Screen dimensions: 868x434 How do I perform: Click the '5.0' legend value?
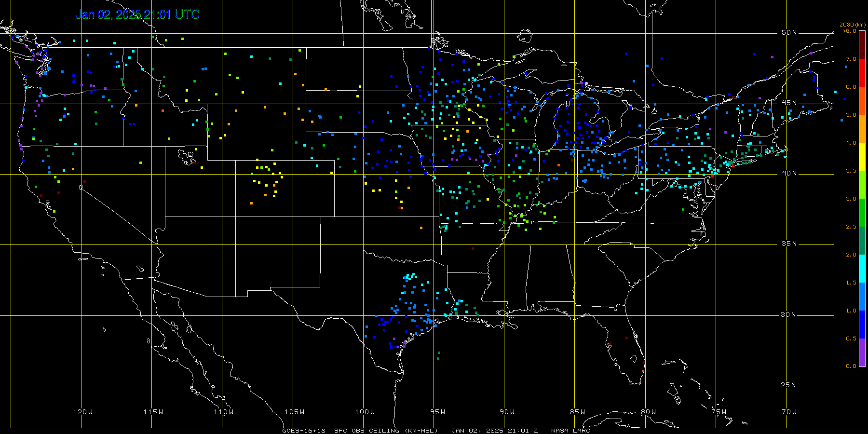[851, 115]
